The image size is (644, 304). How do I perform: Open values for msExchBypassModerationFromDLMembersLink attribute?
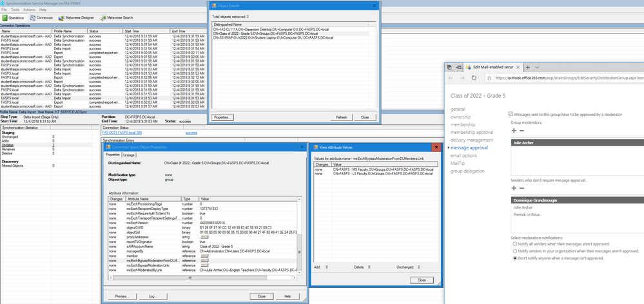[x=204, y=260]
